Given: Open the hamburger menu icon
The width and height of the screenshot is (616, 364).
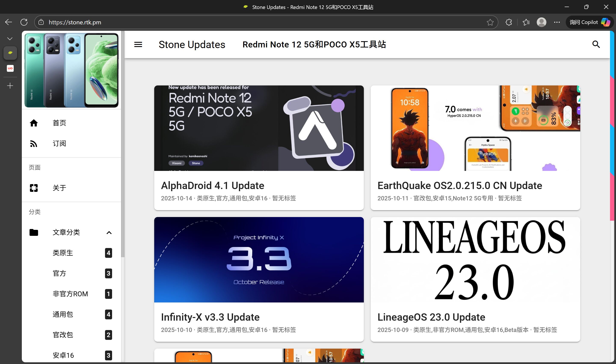Looking at the screenshot, I should (138, 44).
